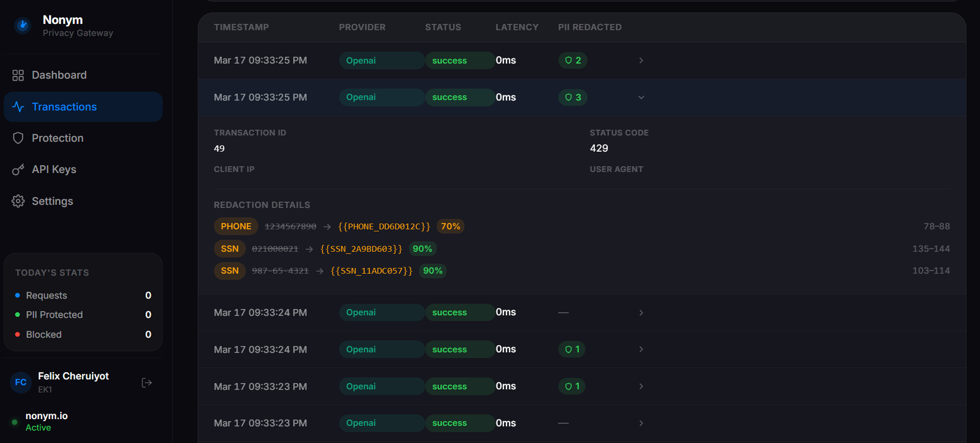The width and height of the screenshot is (980, 443).
Task: Click the Settings gear icon
Action: click(18, 201)
